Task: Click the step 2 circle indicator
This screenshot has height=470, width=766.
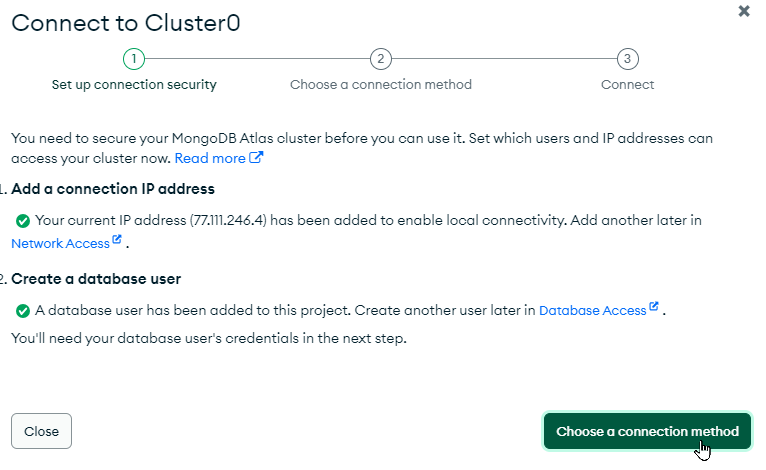Action: 381,59
